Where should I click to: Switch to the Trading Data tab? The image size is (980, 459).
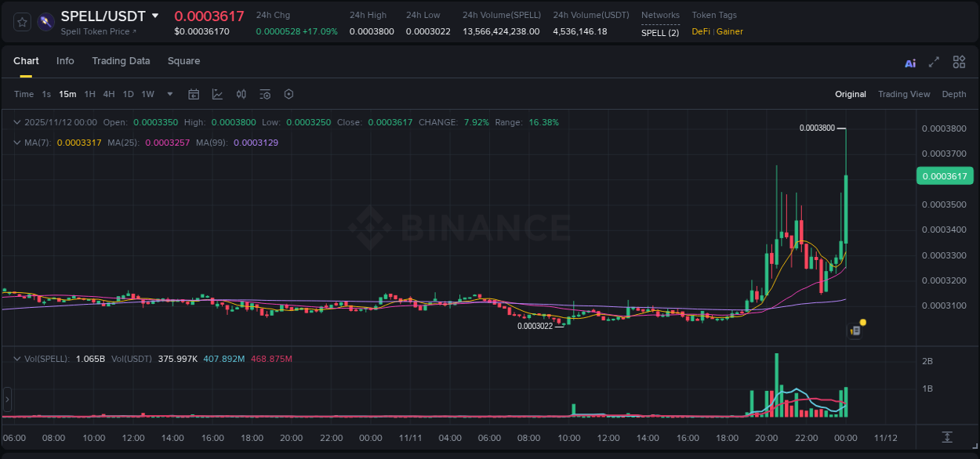[x=121, y=61]
